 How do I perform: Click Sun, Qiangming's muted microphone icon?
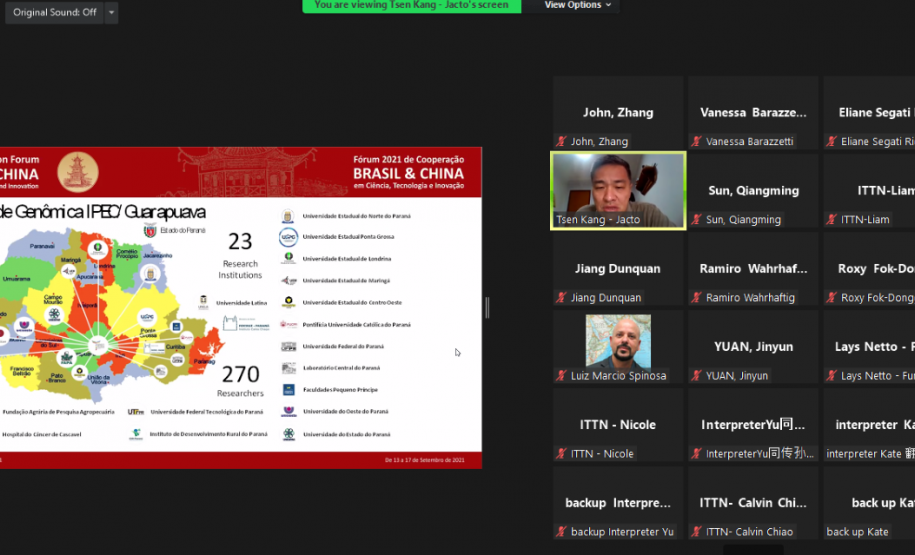tap(697, 220)
